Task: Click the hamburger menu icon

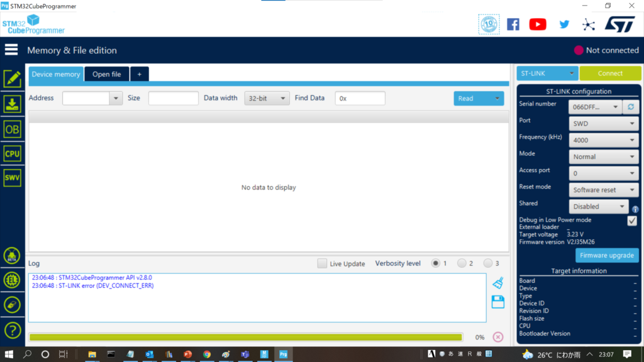Action: [x=11, y=50]
